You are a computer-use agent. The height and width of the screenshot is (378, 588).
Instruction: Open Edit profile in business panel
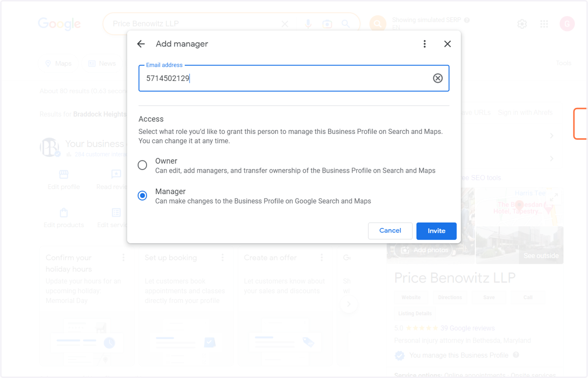[x=64, y=180]
